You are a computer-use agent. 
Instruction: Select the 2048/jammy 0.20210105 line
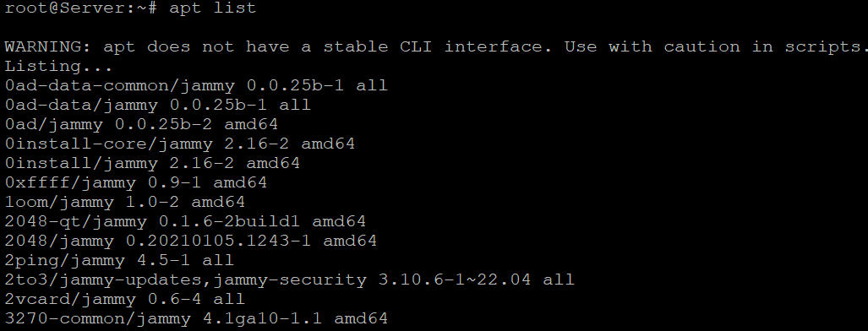190,241
